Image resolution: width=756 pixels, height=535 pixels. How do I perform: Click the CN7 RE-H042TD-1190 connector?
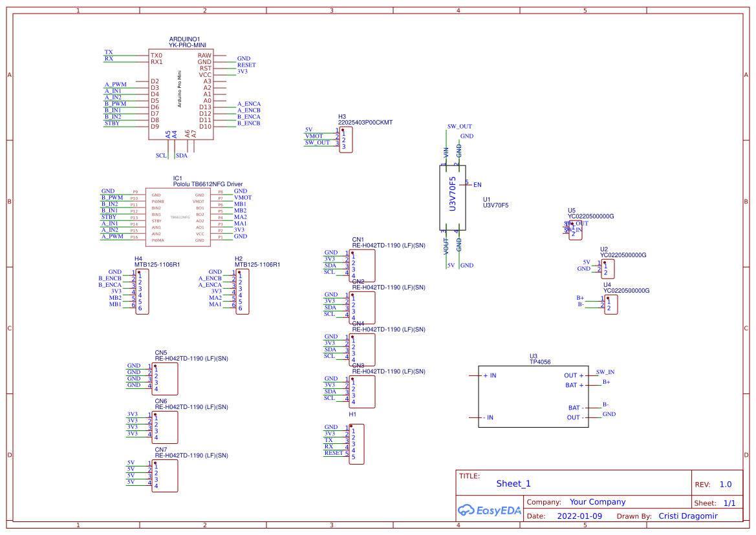[165, 476]
